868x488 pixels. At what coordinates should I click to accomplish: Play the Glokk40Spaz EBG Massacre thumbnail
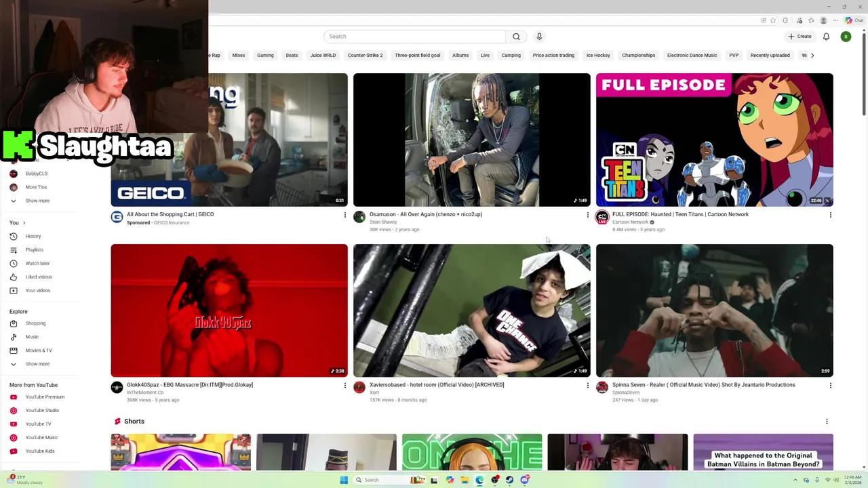click(229, 310)
